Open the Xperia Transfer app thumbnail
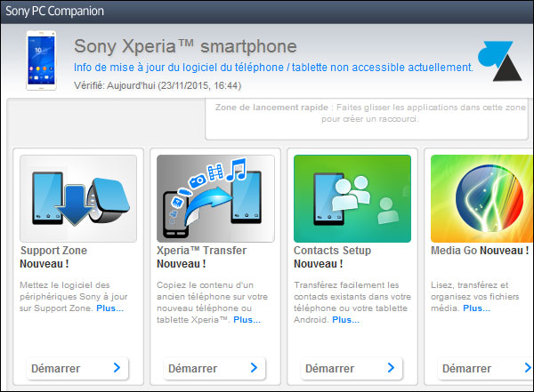The height and width of the screenshot is (392, 534). [215, 199]
